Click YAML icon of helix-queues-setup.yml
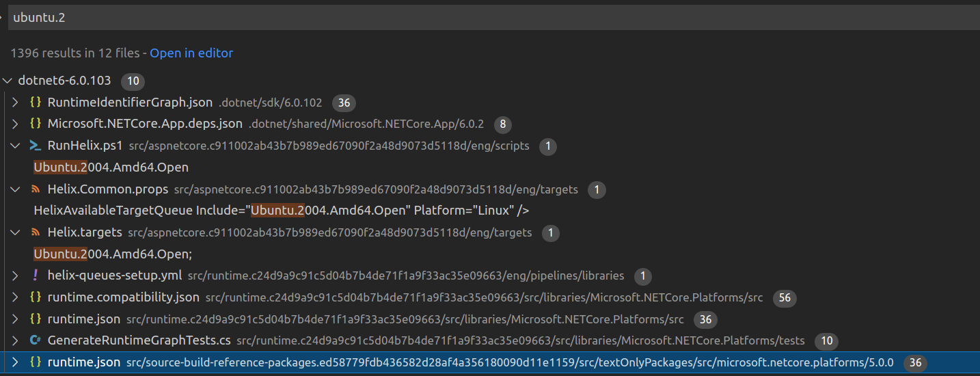Viewport: 980px width, 376px height. tap(35, 276)
